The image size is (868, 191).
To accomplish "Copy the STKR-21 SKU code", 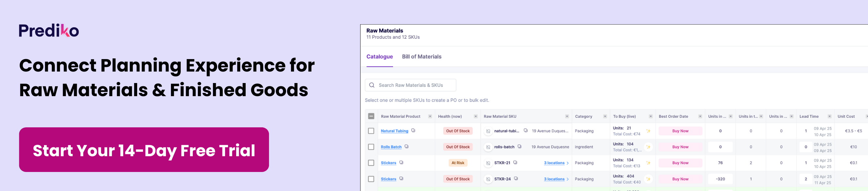I will click(x=515, y=162).
